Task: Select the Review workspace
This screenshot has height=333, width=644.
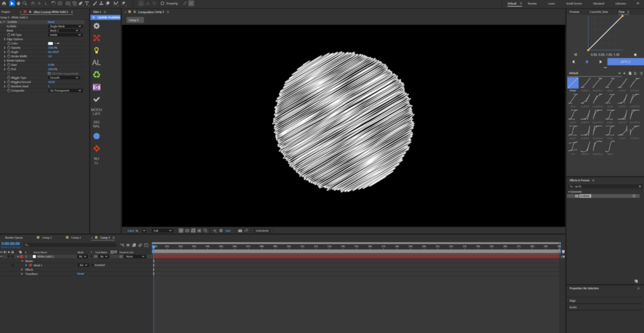Action: point(532,3)
